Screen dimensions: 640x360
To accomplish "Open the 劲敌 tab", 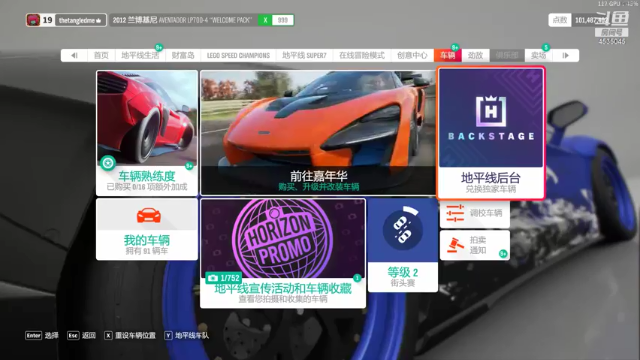I will [x=476, y=56].
